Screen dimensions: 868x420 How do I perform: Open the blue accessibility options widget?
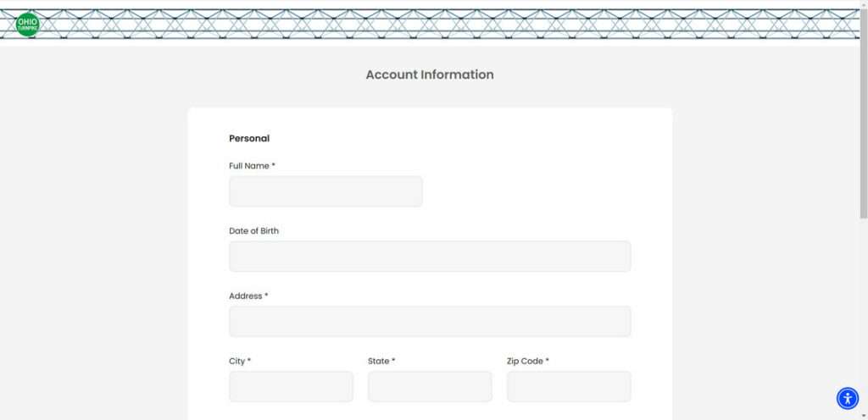(x=848, y=398)
